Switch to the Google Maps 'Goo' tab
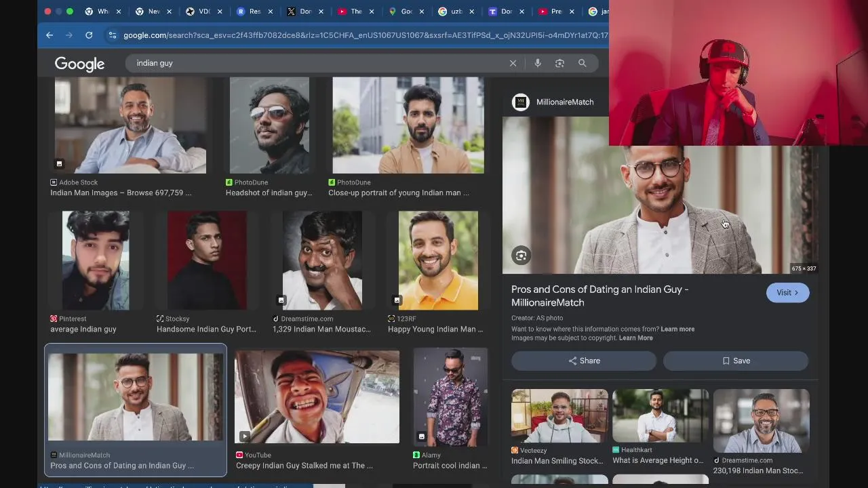This screenshot has height=488, width=868. 406,12
